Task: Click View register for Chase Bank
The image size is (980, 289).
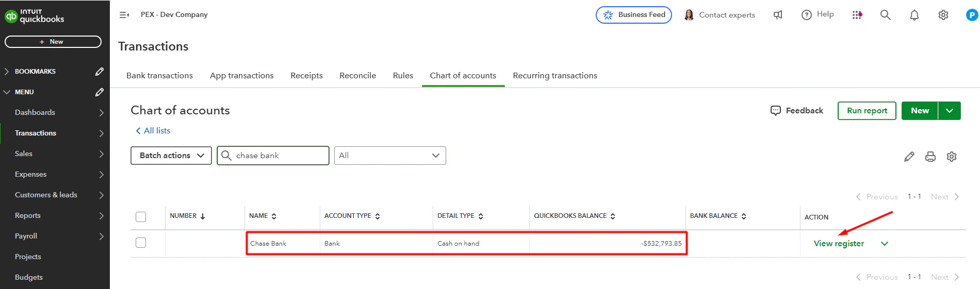Action: coord(839,244)
